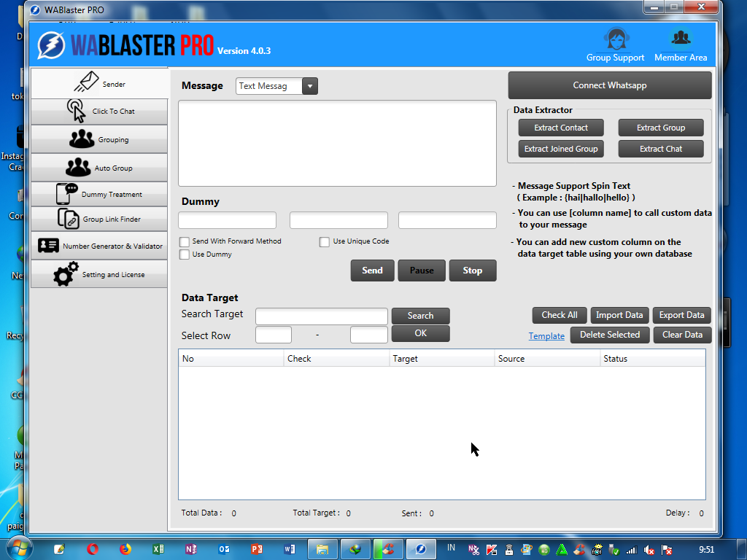Click the Target column header
This screenshot has height=560, width=747.
tap(441, 359)
